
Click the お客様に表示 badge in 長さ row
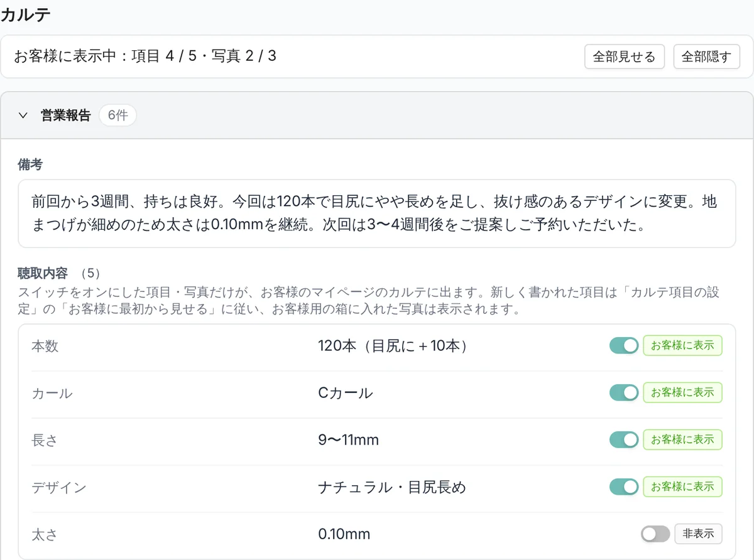682,439
